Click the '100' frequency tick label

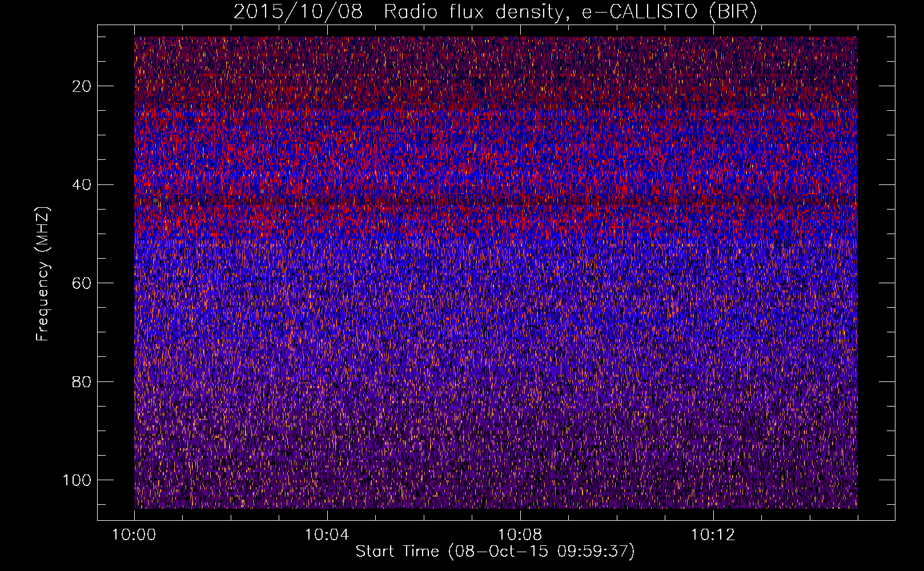(77, 480)
